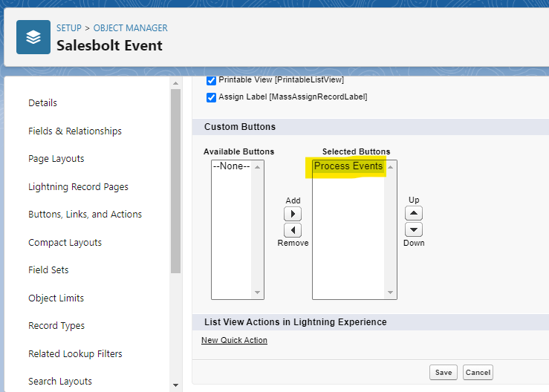Image resolution: width=549 pixels, height=392 pixels.
Task: Click the Object Manager layers icon
Action: [33, 37]
